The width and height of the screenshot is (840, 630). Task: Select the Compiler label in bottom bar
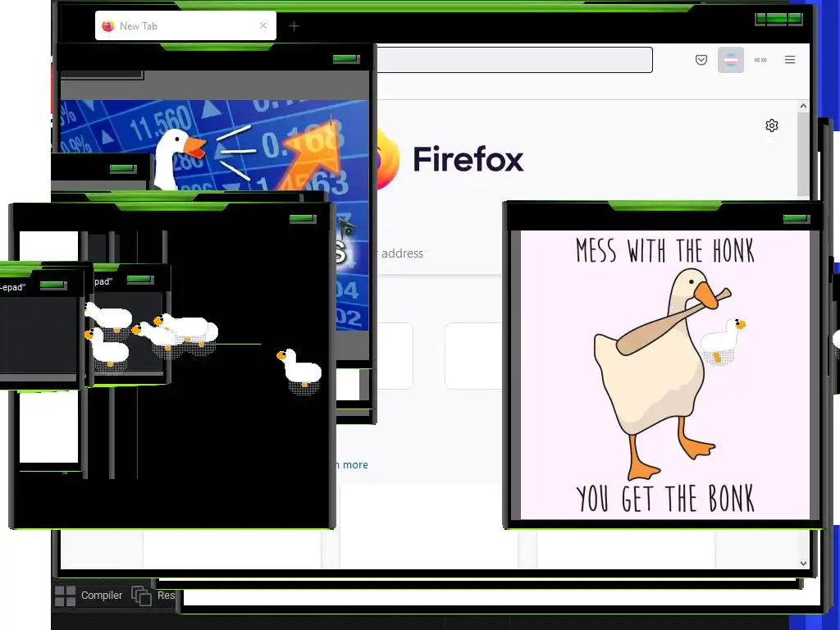(x=101, y=596)
